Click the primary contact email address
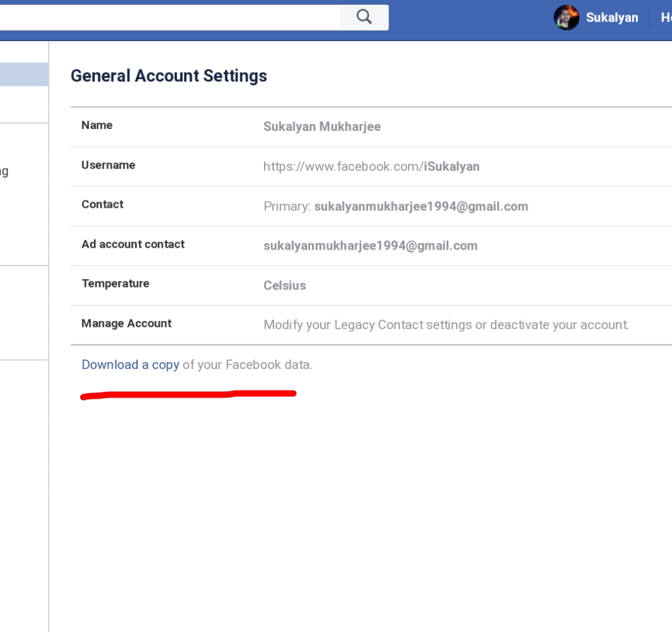The height and width of the screenshot is (632, 672). (x=421, y=206)
